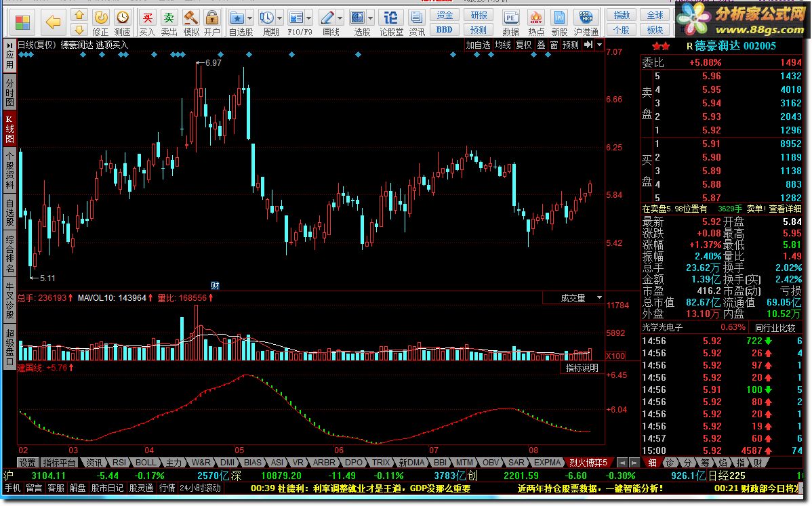Open the 选股 stock picker icon
Image resolution: width=812 pixels, height=506 pixels.
358,24
